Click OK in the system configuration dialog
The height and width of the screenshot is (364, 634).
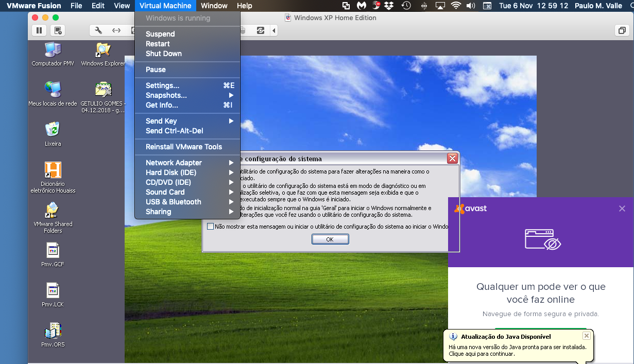tap(330, 239)
